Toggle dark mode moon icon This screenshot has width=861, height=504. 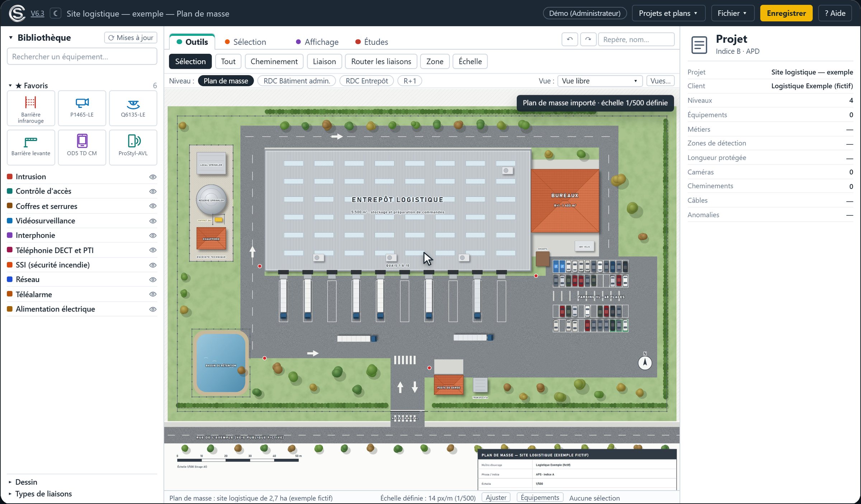coord(56,14)
